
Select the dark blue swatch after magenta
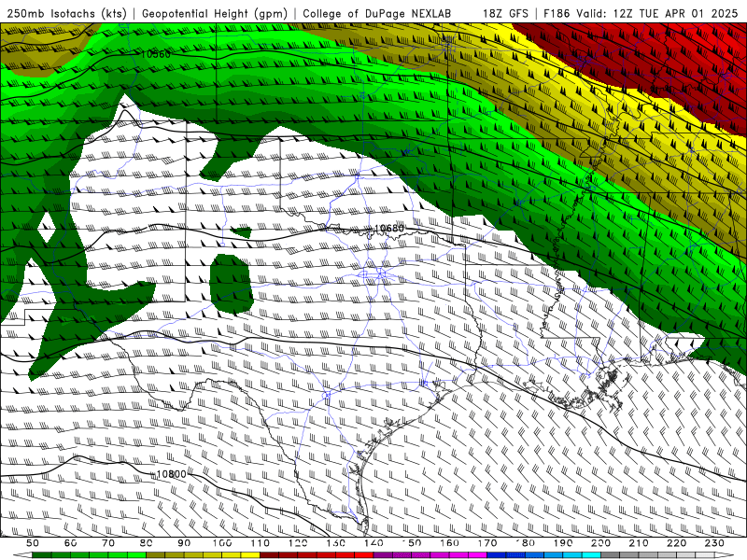click(x=497, y=555)
